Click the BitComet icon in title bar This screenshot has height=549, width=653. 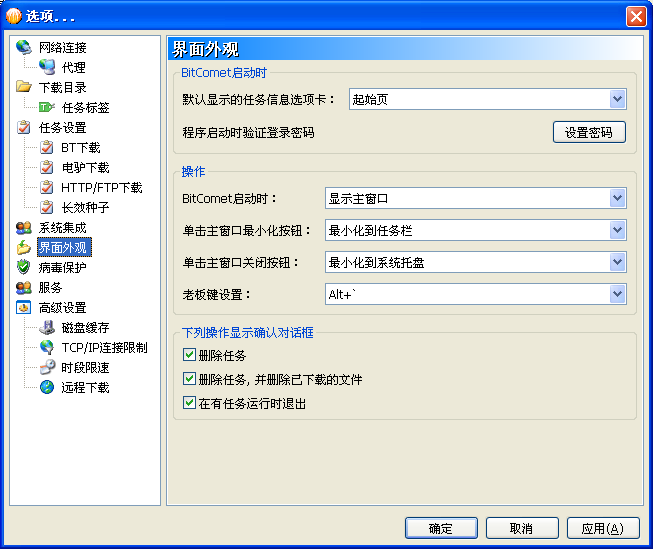[x=14, y=16]
